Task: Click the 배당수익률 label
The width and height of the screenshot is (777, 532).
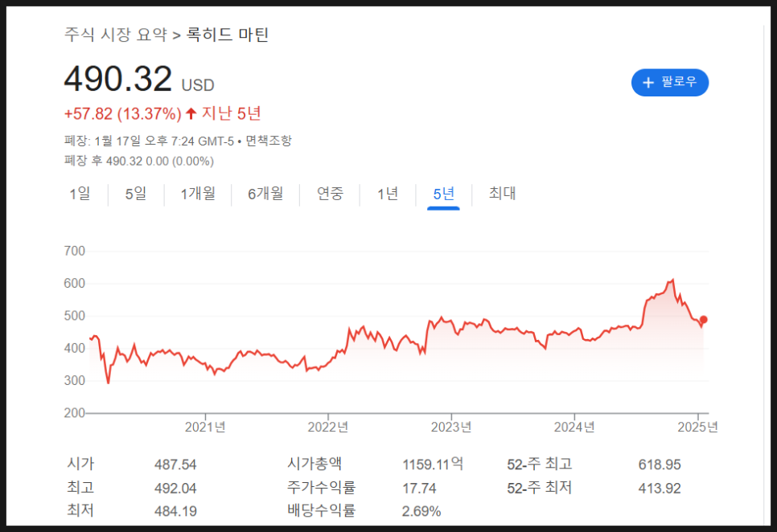Action: pyautogui.click(x=321, y=511)
